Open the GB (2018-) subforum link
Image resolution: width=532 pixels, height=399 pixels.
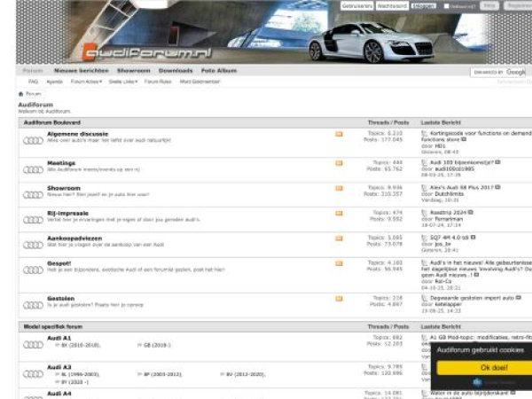point(157,346)
